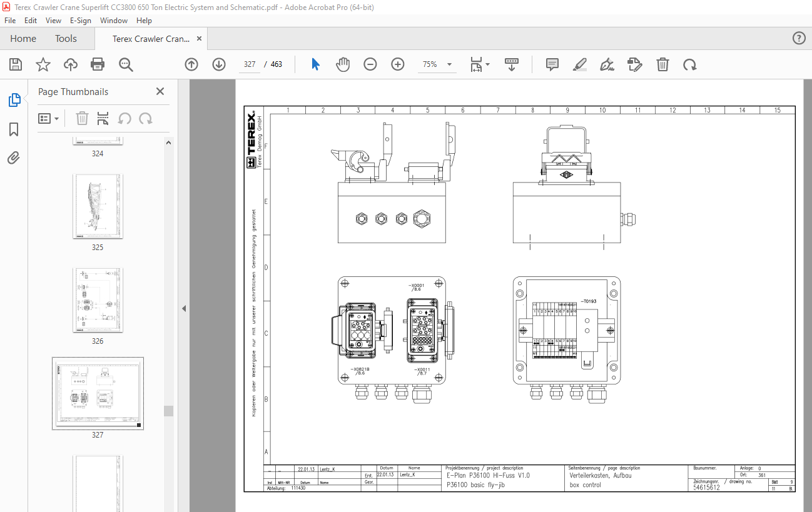Open the Edit menu
The height and width of the screenshot is (512, 812).
point(31,21)
